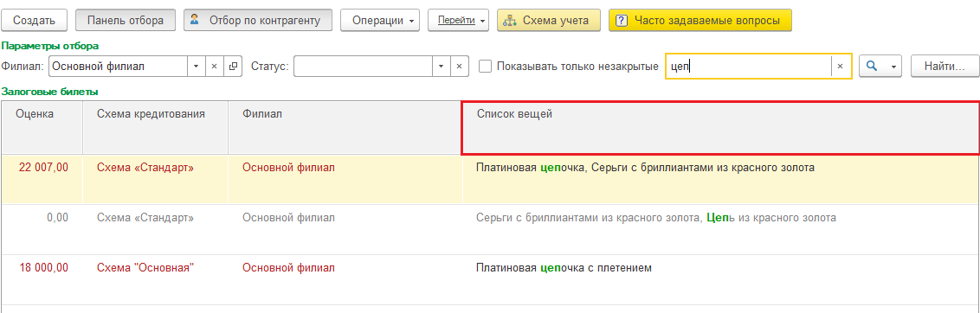Expand the Операции dropdown menu
This screenshot has width=980, height=313.
pyautogui.click(x=380, y=20)
